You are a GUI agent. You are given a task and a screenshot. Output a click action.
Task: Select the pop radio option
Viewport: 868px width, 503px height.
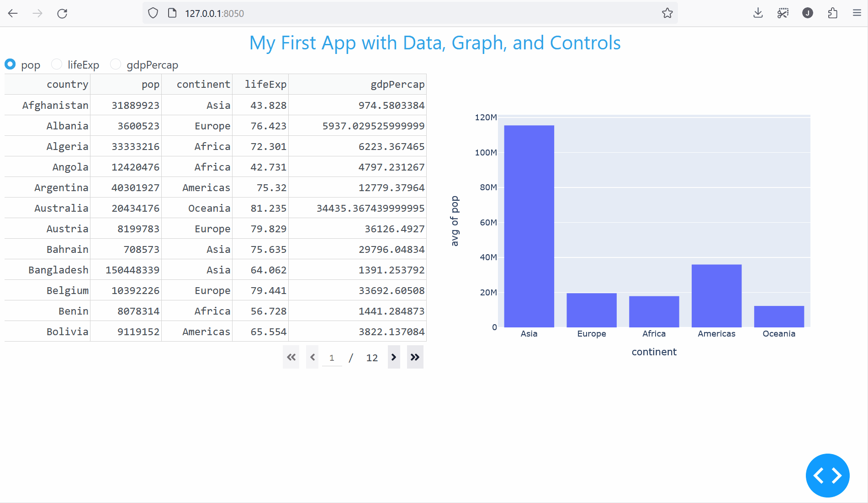(10, 64)
